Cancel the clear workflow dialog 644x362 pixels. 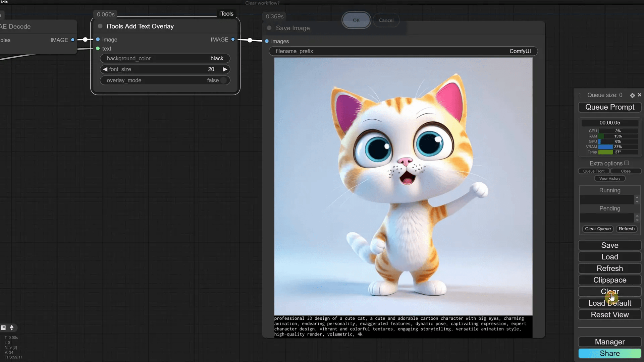click(386, 20)
